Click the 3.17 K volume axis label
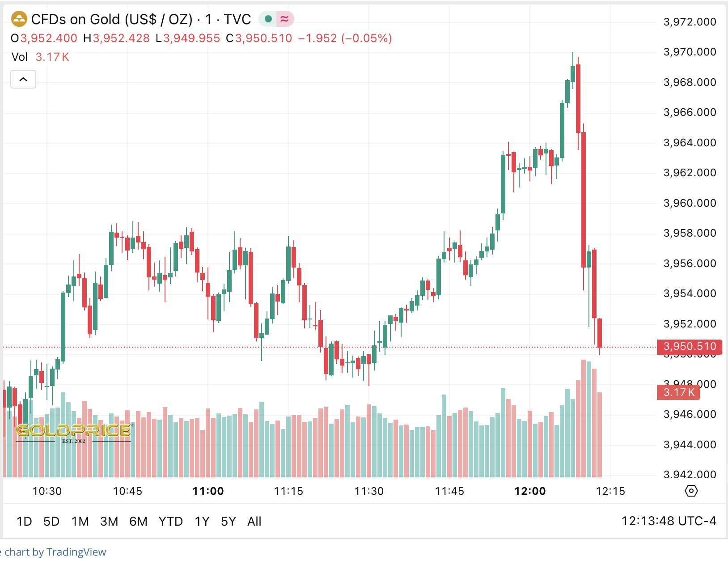Image resolution: width=728 pixels, height=561 pixels. click(678, 392)
